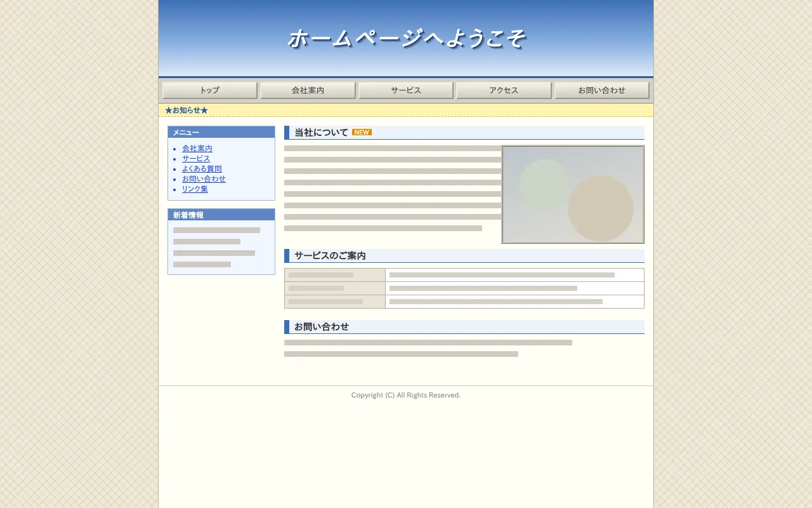
Task: Visit the よくある質問 sidebar link
Action: (202, 169)
